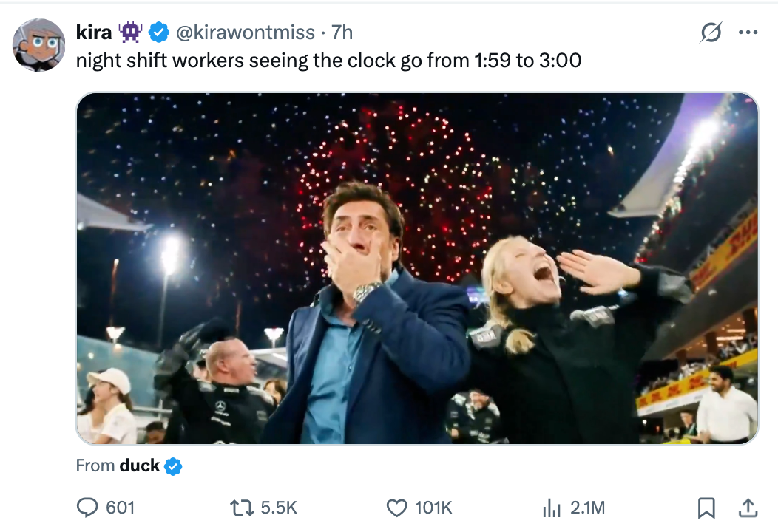Open the view analytics bar chart icon
The width and height of the screenshot is (778, 532).
tap(552, 508)
